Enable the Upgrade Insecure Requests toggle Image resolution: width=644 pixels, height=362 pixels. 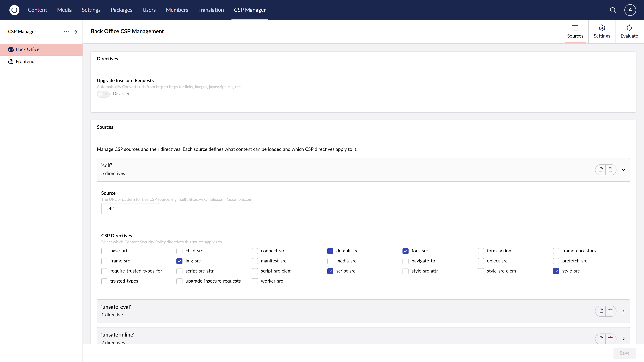tap(103, 94)
